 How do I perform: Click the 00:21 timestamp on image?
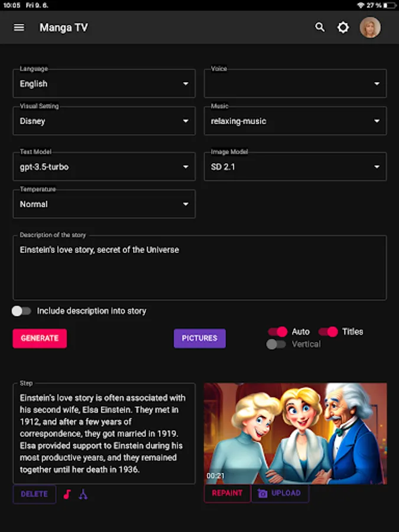(215, 476)
